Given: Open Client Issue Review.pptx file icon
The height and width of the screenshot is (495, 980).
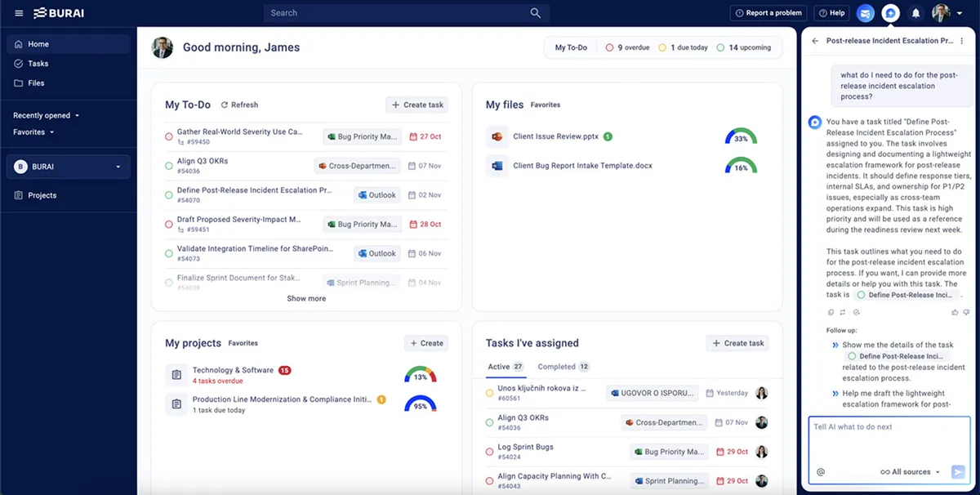Looking at the screenshot, I should tap(497, 136).
